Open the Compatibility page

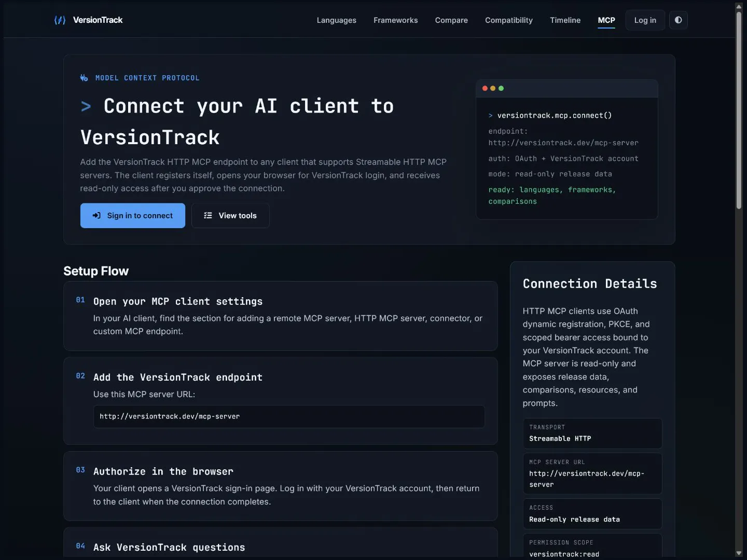coord(509,20)
